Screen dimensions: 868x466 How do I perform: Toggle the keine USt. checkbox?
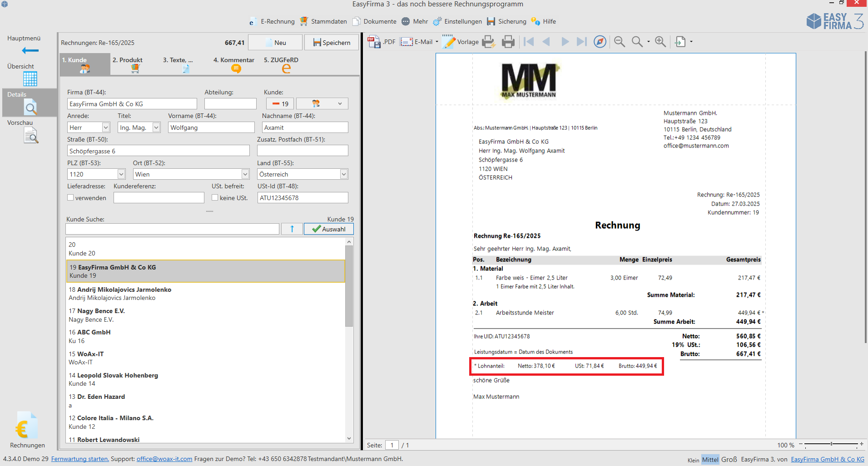(215, 198)
